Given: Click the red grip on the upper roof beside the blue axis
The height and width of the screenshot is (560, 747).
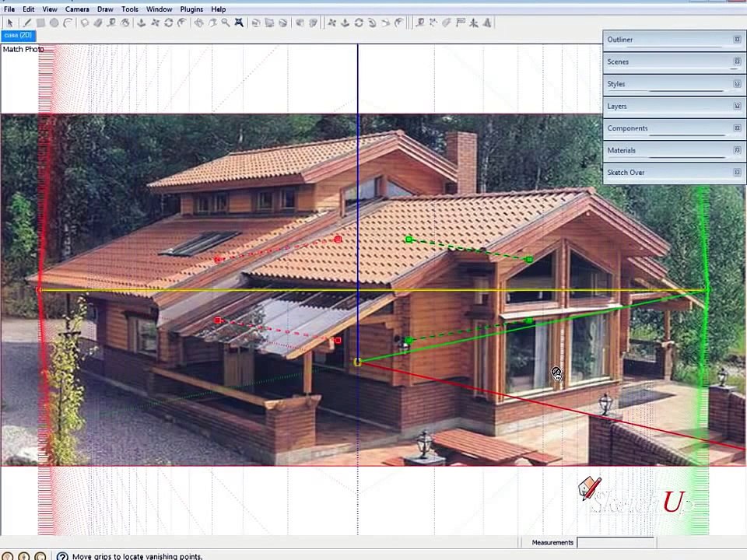Looking at the screenshot, I should [x=338, y=240].
